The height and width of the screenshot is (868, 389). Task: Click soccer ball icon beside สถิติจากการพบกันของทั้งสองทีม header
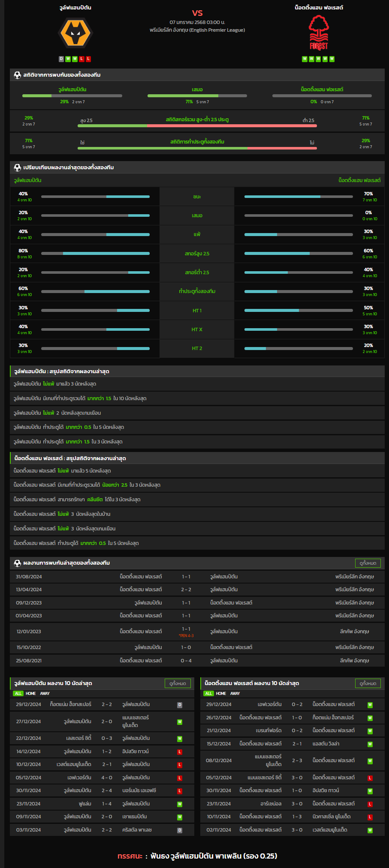pos(17,75)
